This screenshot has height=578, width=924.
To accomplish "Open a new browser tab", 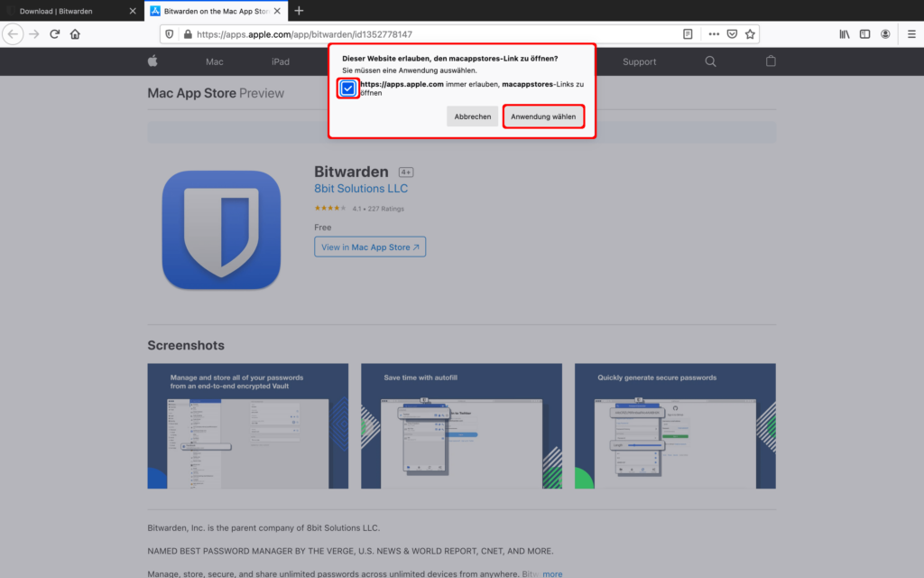I will 299,11.
